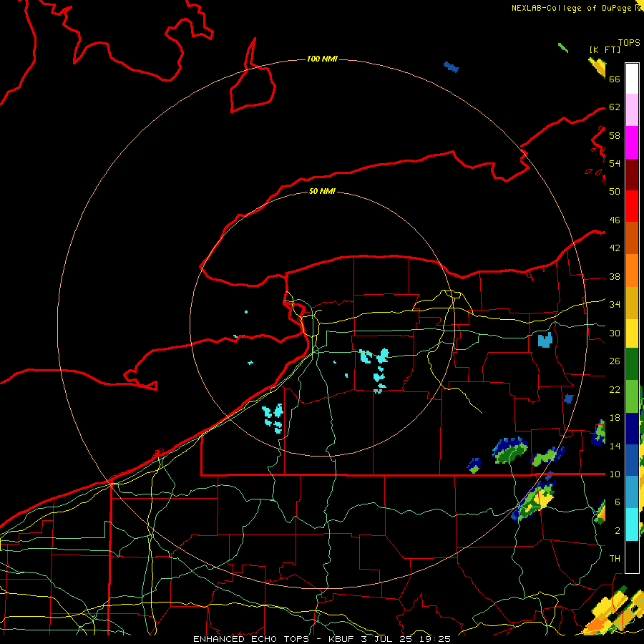Click the light green legend swatch
Viewport: 644px width, 644px height.
pyautogui.click(x=632, y=396)
